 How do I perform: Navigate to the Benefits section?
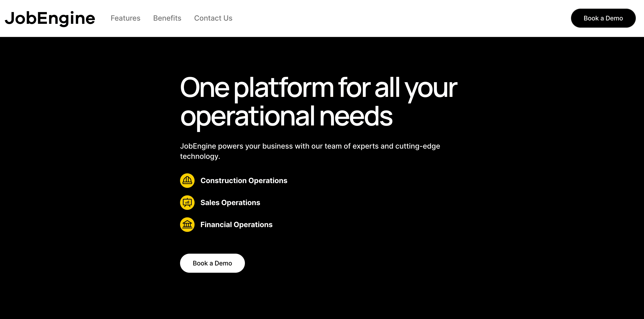(x=167, y=18)
